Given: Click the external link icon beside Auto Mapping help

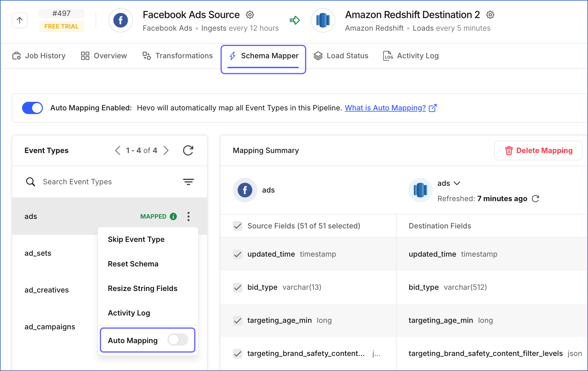Looking at the screenshot, I should tap(433, 108).
